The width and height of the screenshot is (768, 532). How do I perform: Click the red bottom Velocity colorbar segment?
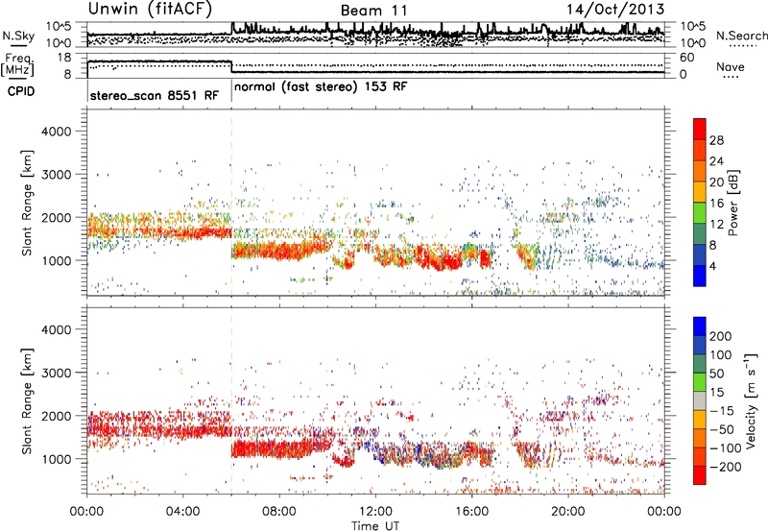(700, 475)
